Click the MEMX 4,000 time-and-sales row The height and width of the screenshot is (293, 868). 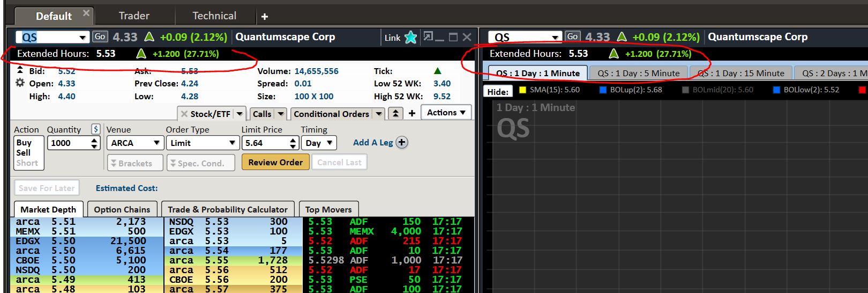pos(388,231)
